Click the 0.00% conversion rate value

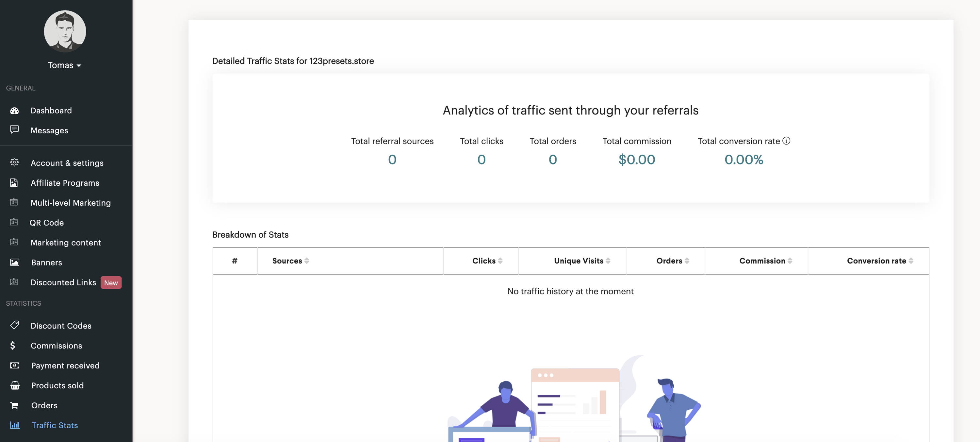744,160
